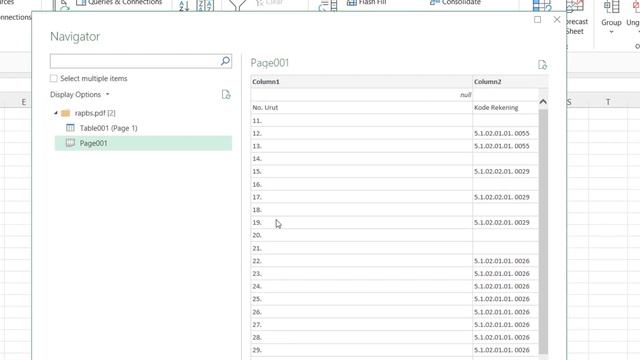Click the null cell in Column1
The image size is (640, 360).
(361, 95)
